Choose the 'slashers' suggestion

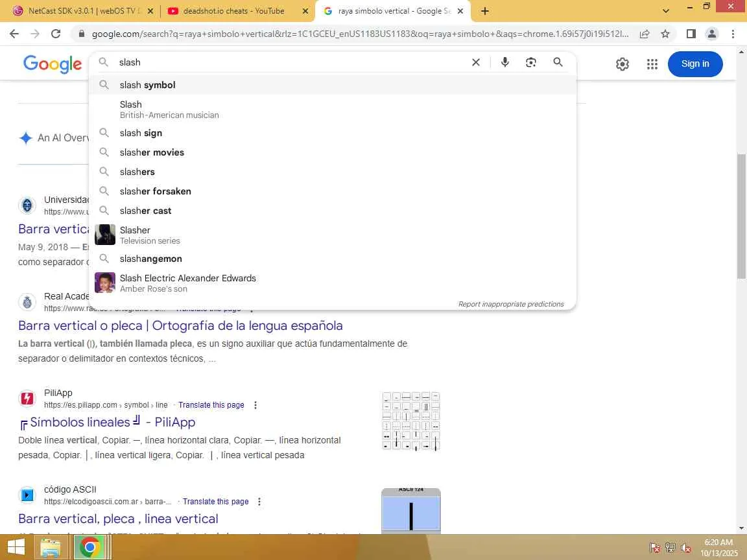(333, 172)
